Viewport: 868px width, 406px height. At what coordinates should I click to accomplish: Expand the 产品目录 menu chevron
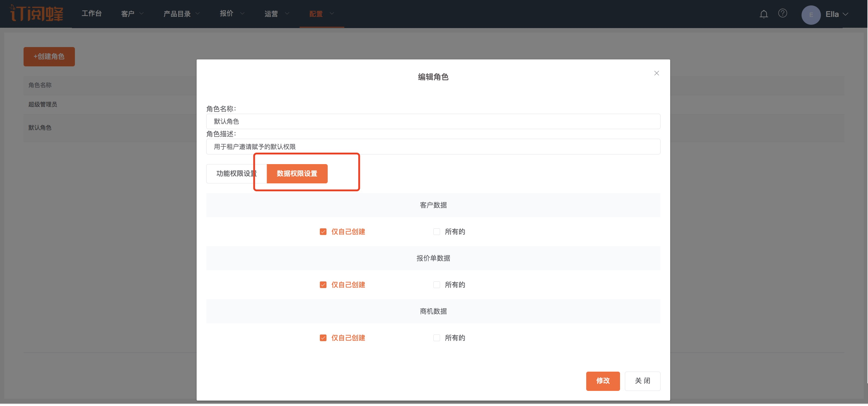[x=198, y=14]
